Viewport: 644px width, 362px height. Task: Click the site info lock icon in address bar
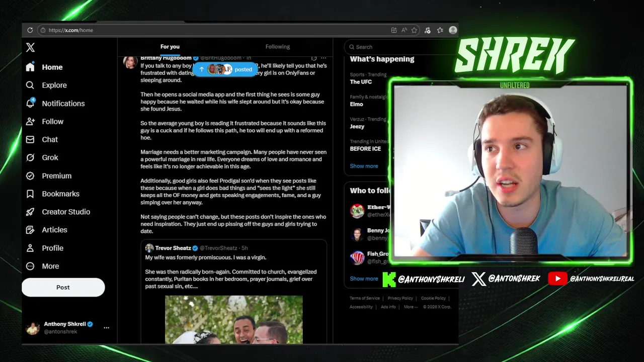[x=43, y=30]
